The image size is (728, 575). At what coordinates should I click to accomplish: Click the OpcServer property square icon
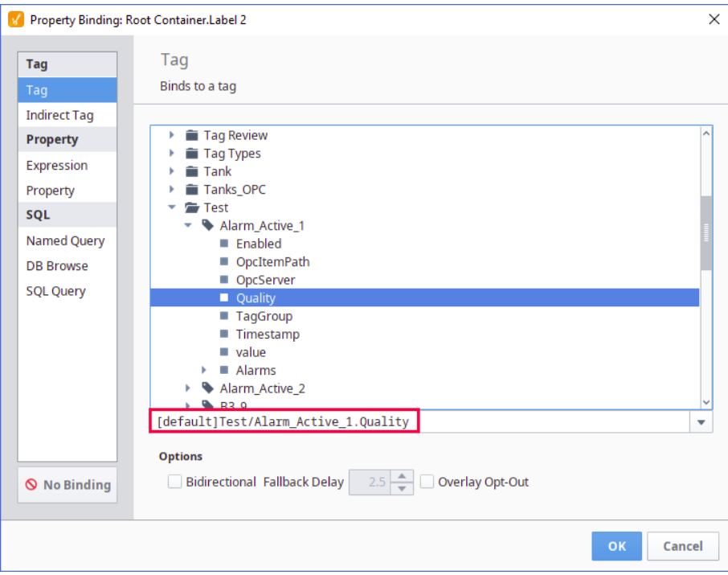pyautogui.click(x=224, y=280)
